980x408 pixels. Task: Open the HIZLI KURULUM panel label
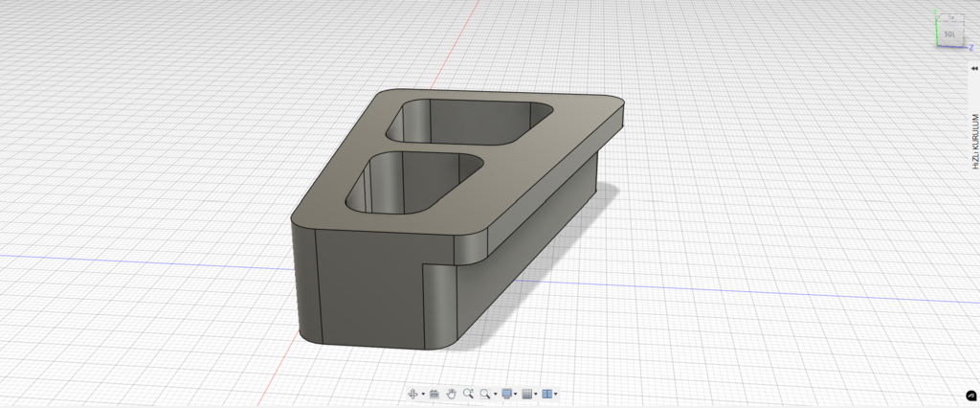[973, 142]
